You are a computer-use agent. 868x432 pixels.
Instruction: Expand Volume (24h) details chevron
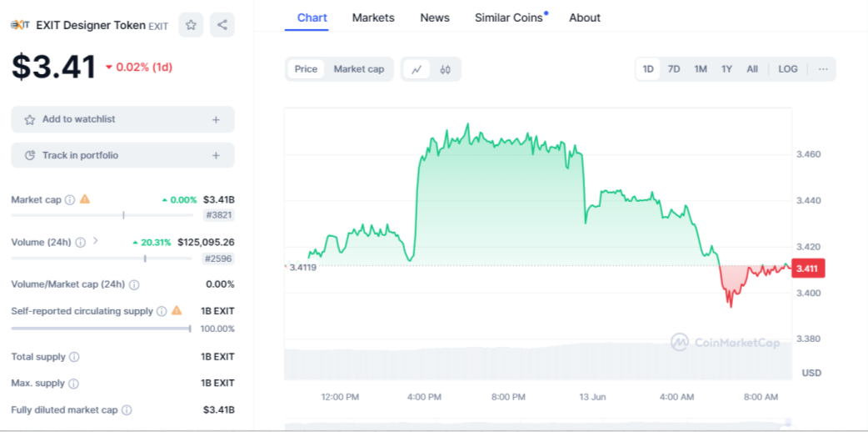(x=95, y=241)
